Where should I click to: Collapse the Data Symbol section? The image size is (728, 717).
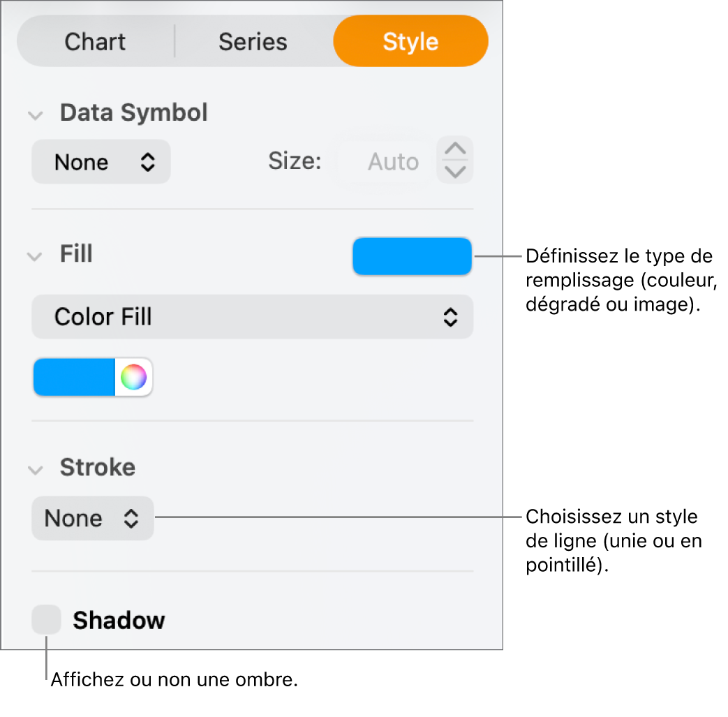[35, 114]
